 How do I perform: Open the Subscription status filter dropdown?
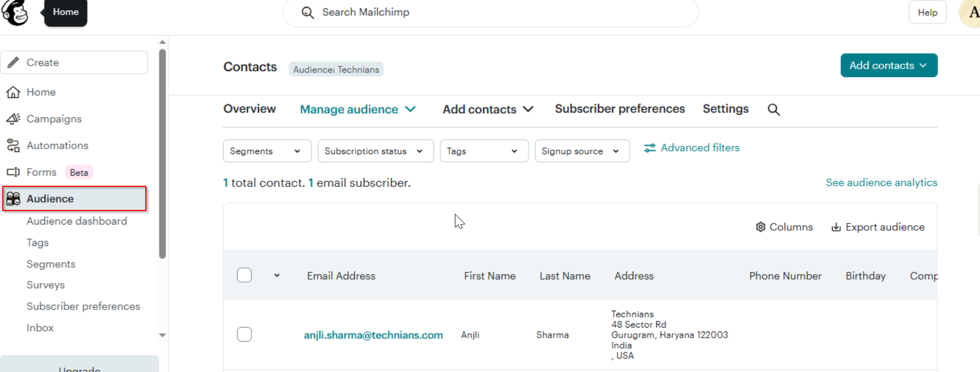(376, 151)
